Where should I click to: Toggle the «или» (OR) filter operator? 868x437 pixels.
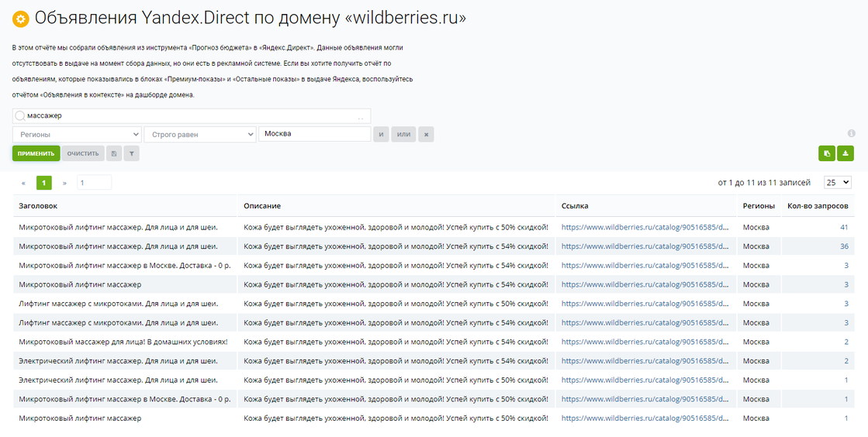(403, 135)
